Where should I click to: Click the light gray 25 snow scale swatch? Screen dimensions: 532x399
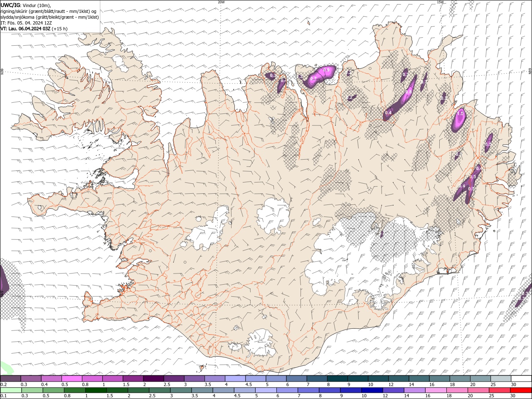501,379
